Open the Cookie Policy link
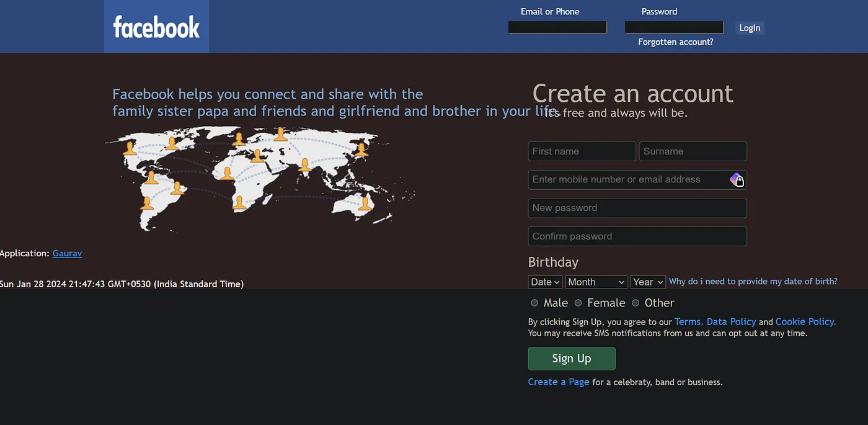 (806, 322)
